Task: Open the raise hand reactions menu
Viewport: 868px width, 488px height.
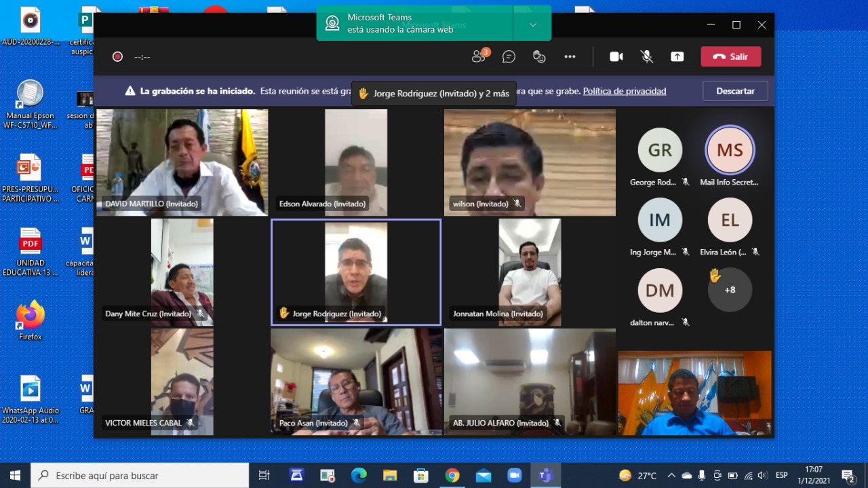Action: [539, 57]
